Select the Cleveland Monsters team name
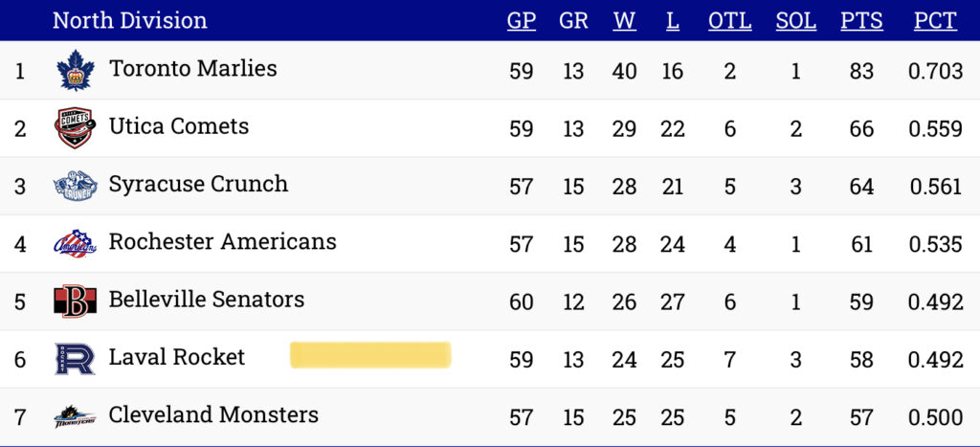Screen dimensions: 980x447 tap(213, 415)
